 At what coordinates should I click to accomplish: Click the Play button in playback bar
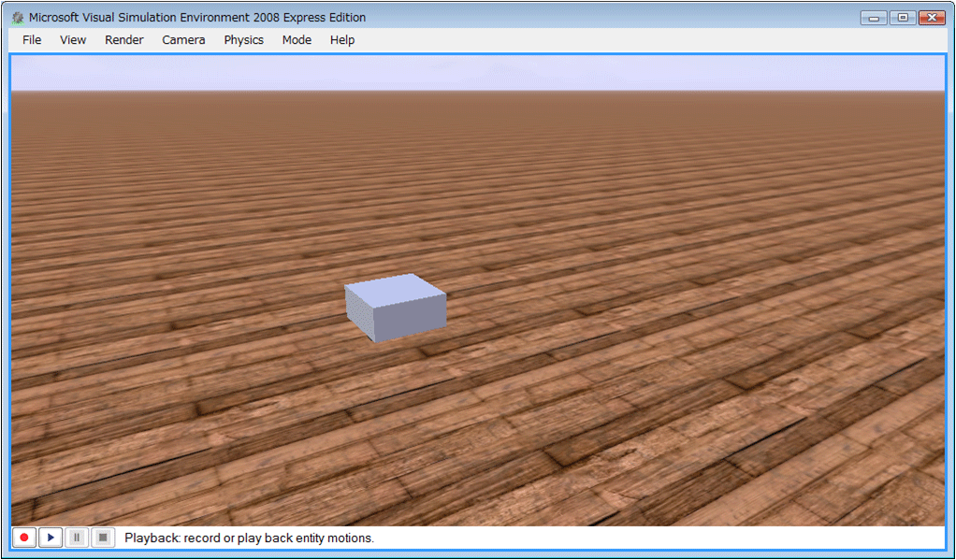pos(51,538)
